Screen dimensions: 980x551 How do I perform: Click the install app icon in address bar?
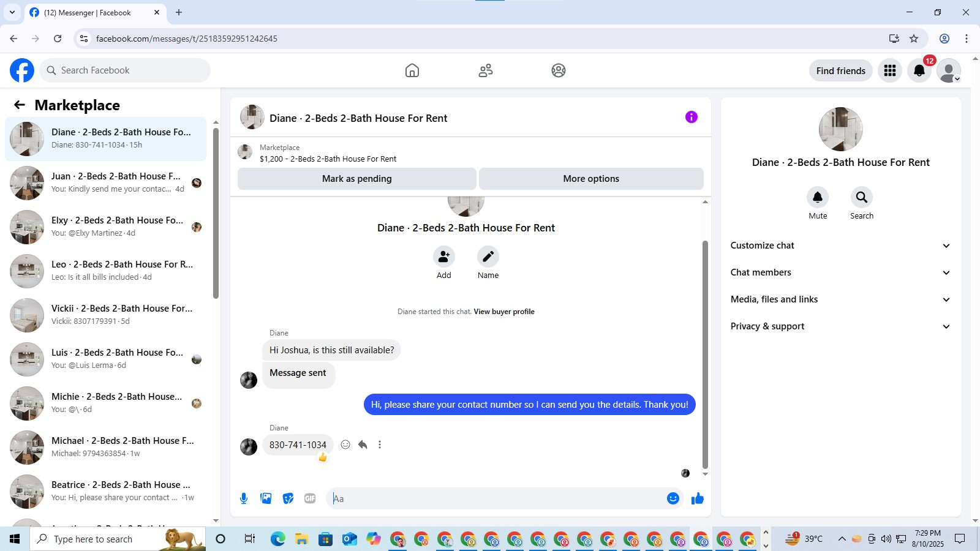[894, 39]
